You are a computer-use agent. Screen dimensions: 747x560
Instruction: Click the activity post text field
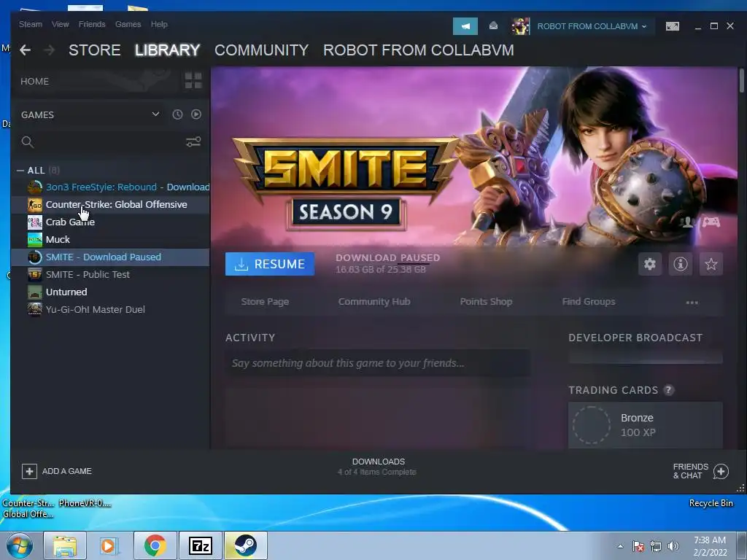point(377,363)
